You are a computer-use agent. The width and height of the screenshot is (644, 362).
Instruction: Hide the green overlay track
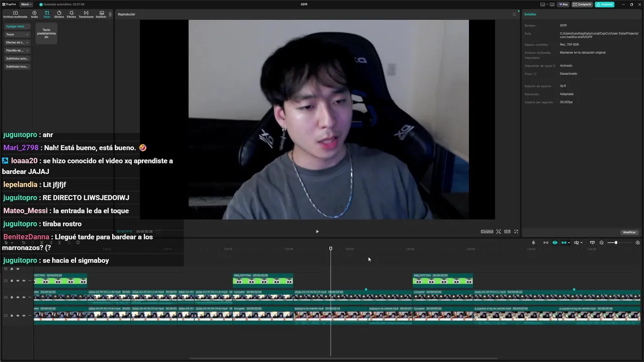click(18, 281)
